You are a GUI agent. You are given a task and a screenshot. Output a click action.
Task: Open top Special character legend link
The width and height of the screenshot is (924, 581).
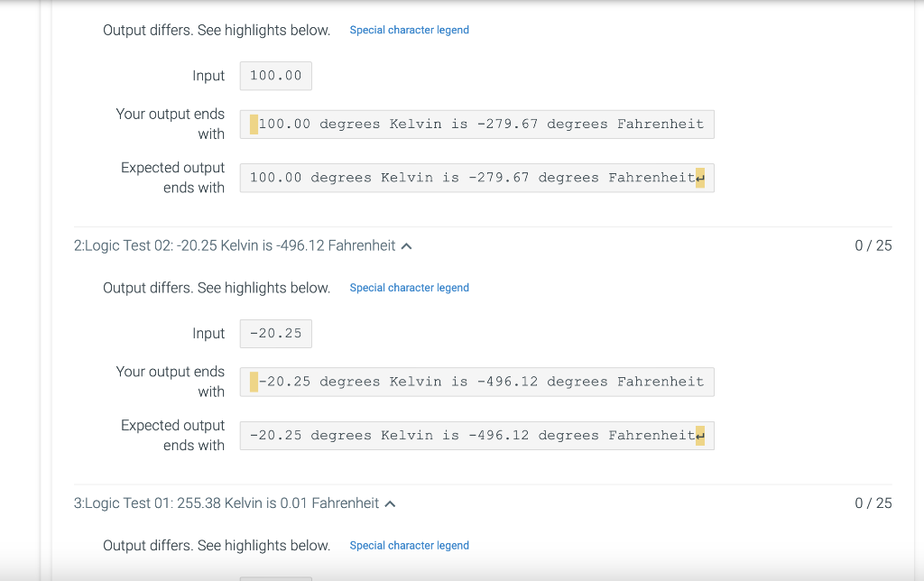click(x=410, y=30)
